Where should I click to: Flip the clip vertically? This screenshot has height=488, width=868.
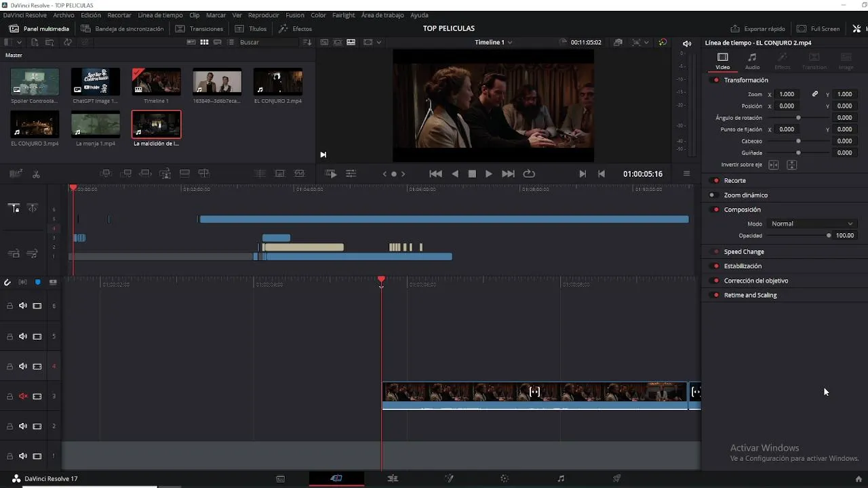coord(791,165)
